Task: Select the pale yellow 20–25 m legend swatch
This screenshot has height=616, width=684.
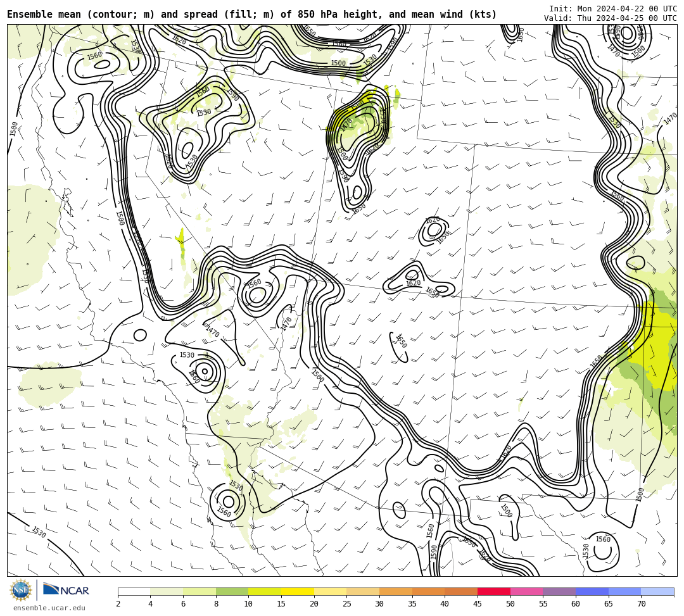Action: (x=330, y=591)
